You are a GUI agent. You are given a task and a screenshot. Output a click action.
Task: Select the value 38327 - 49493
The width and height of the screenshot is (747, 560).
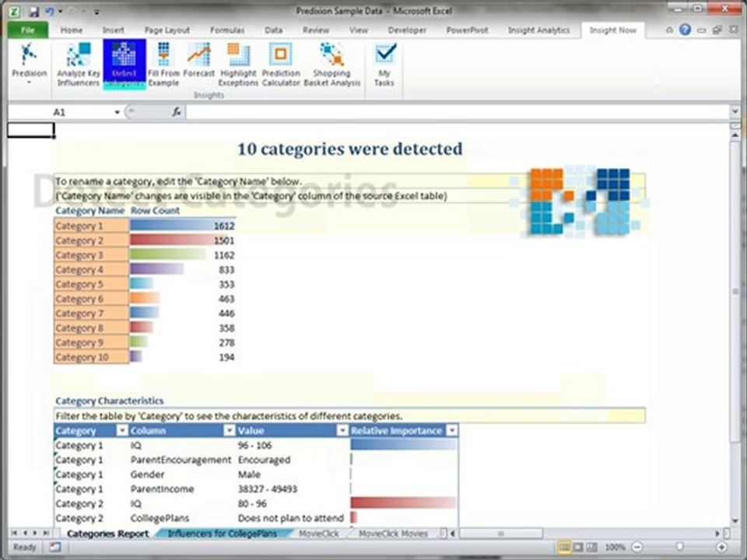click(x=267, y=489)
